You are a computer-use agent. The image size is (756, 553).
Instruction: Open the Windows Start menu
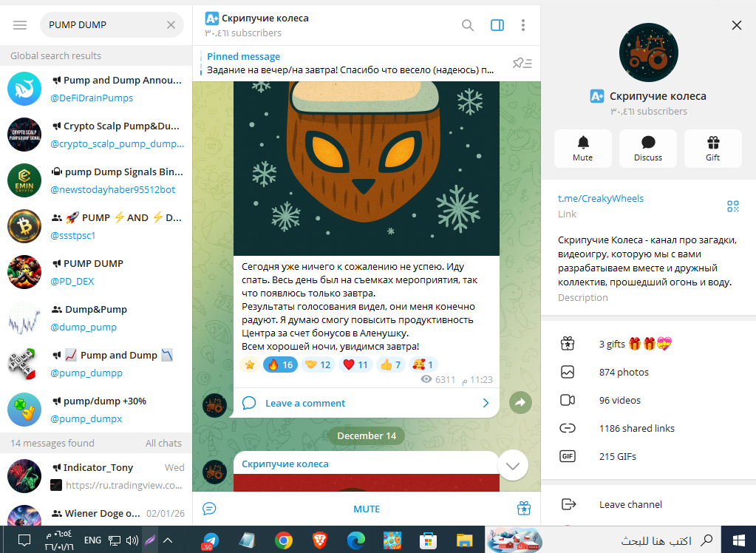click(739, 540)
